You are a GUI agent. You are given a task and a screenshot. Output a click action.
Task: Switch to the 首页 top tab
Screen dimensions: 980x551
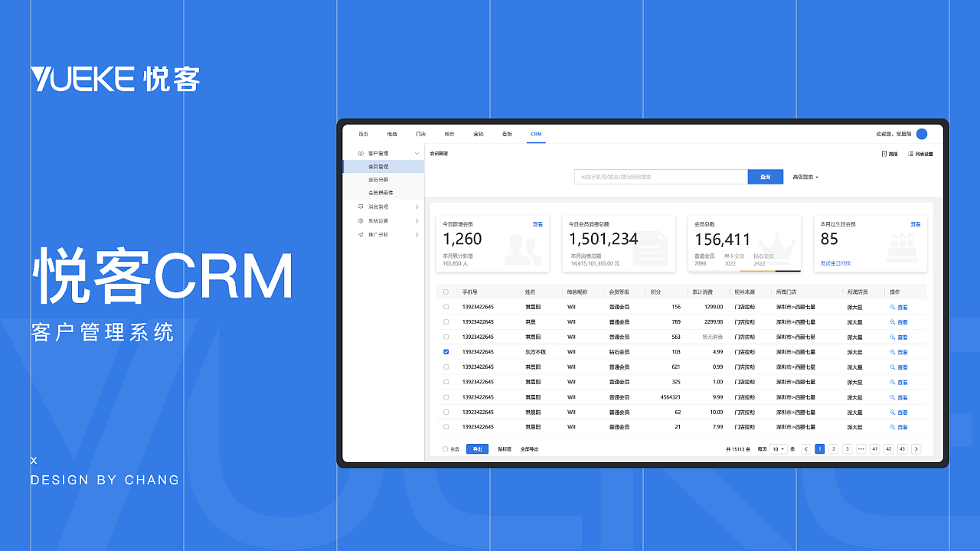[x=364, y=134]
